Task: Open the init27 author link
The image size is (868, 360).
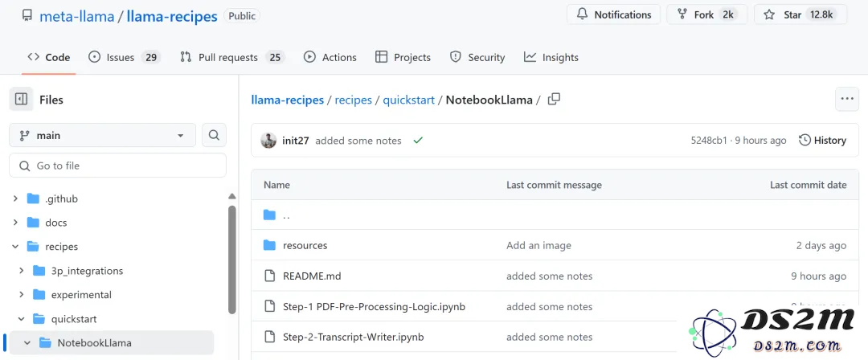Action: (295, 141)
